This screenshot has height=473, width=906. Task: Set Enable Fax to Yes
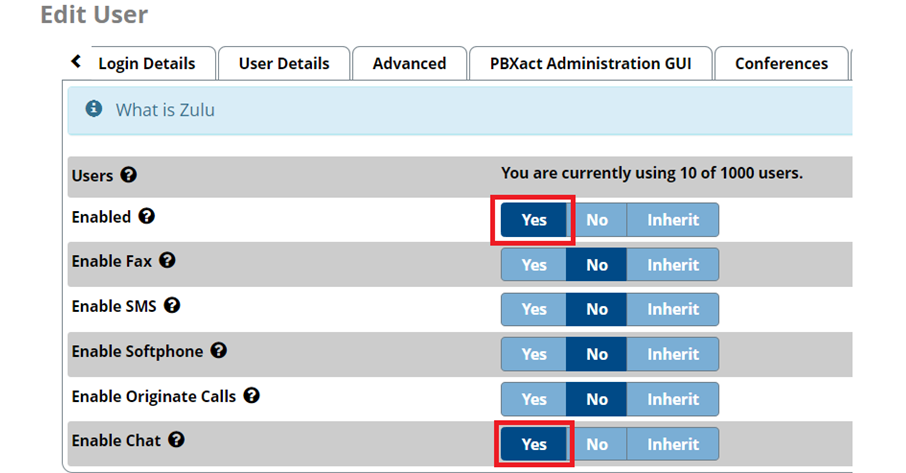tap(534, 265)
